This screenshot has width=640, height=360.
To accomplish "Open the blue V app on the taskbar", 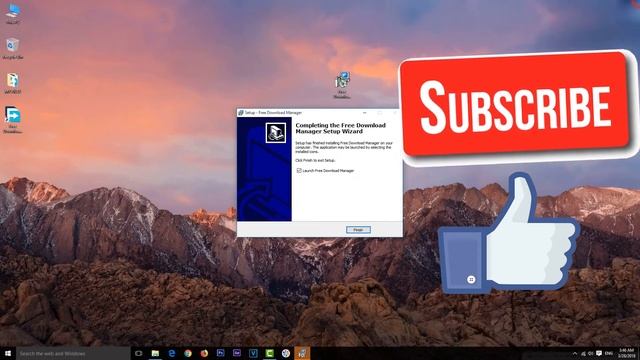I will 253,353.
